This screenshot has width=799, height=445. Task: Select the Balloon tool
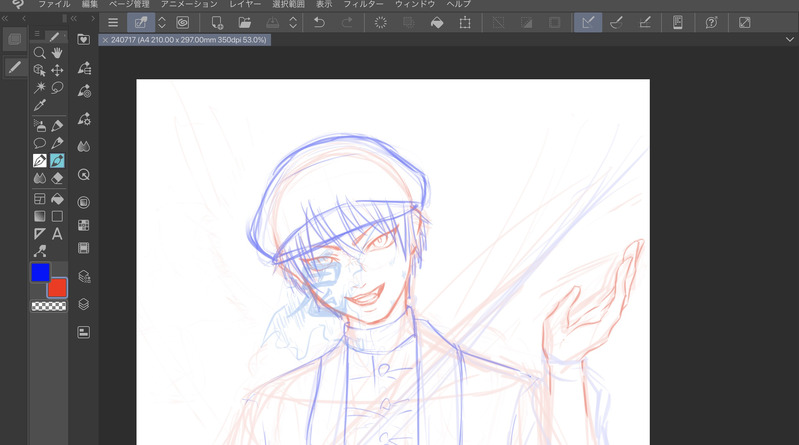(x=39, y=143)
